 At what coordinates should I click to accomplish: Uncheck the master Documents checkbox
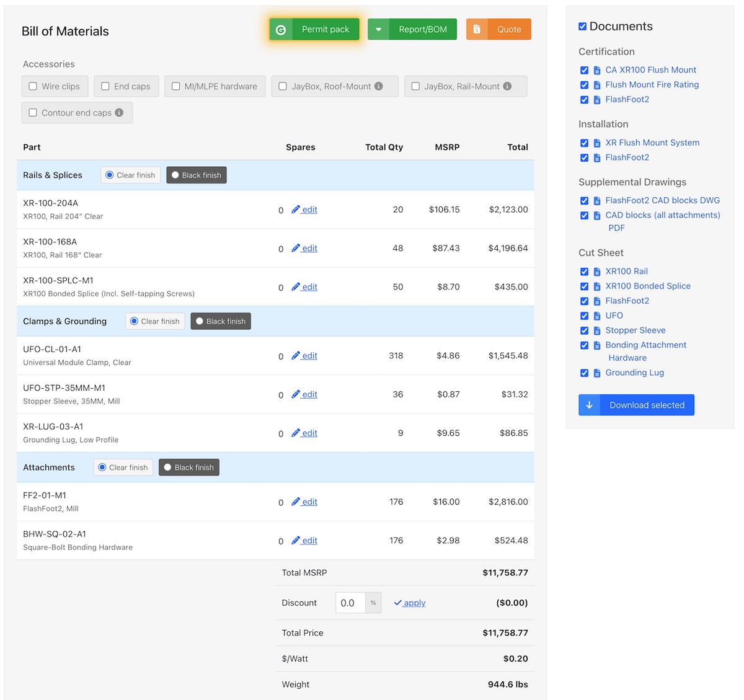coord(583,27)
